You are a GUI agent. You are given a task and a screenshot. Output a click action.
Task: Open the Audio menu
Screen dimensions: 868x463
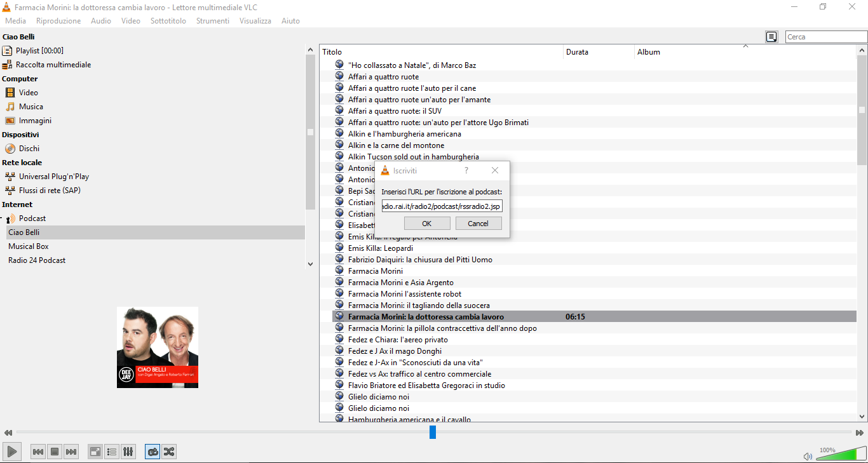pos(101,21)
